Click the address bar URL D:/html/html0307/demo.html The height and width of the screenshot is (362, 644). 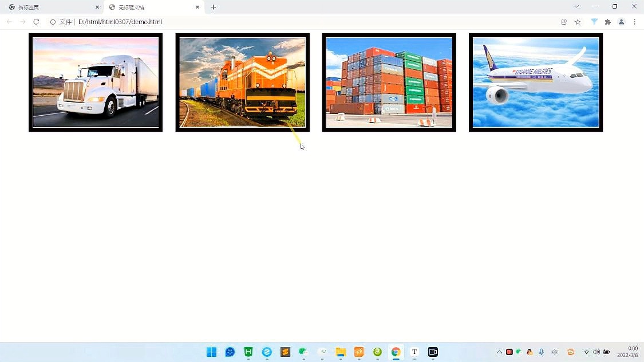120,22
